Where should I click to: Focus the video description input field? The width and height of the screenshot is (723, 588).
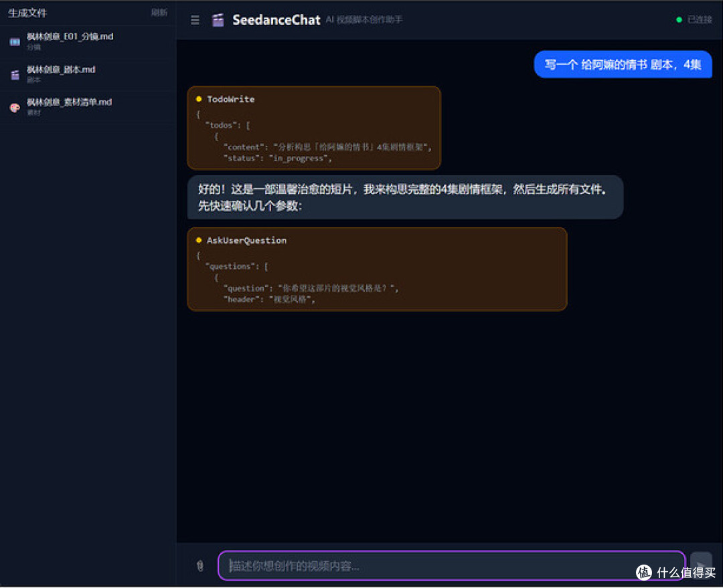pyautogui.click(x=452, y=565)
